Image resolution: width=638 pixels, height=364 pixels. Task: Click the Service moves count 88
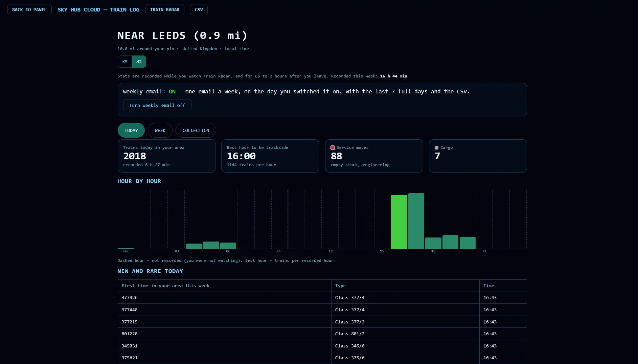[x=336, y=156]
